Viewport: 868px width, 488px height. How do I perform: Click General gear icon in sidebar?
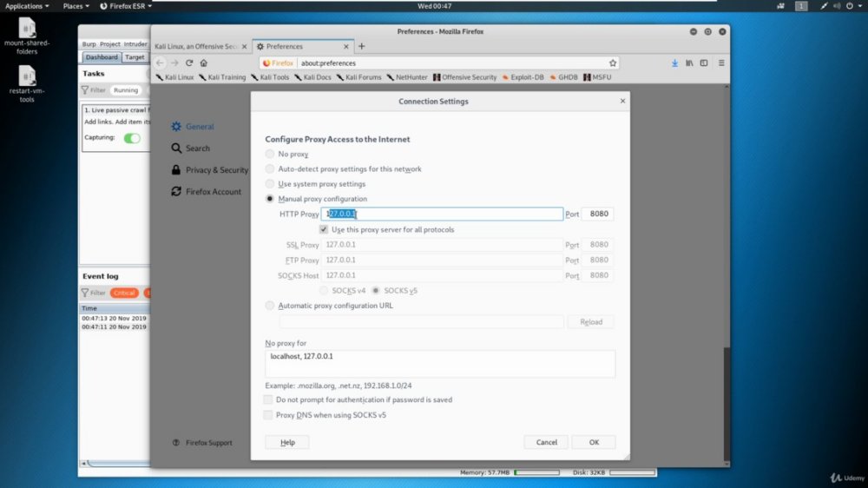tap(176, 126)
